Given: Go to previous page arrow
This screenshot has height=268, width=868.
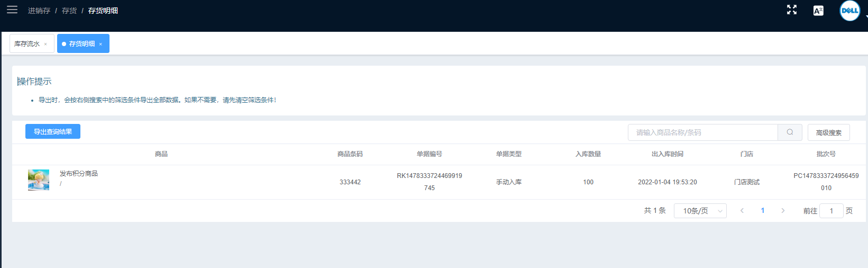Looking at the screenshot, I should (742, 211).
